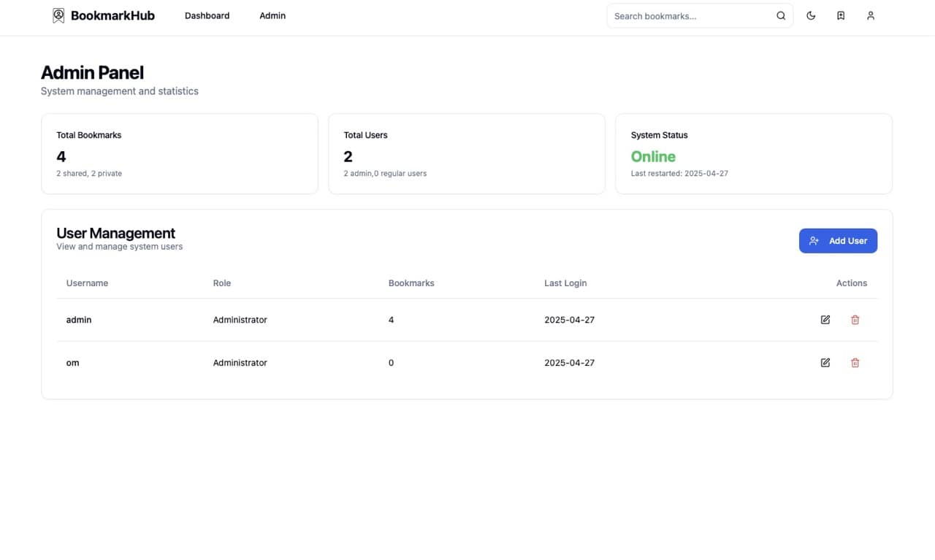Click the BookmarkHub brand name link
Viewport: 935px width, 560px height.
(x=112, y=16)
